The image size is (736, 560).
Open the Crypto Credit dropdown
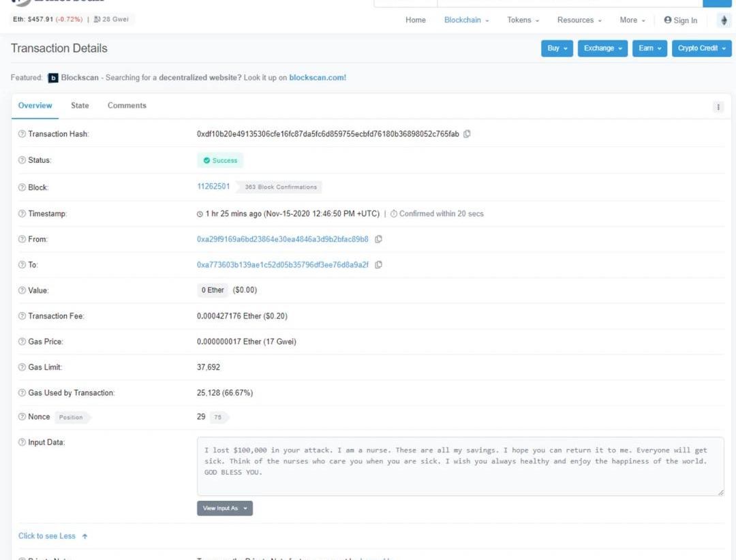pos(701,48)
